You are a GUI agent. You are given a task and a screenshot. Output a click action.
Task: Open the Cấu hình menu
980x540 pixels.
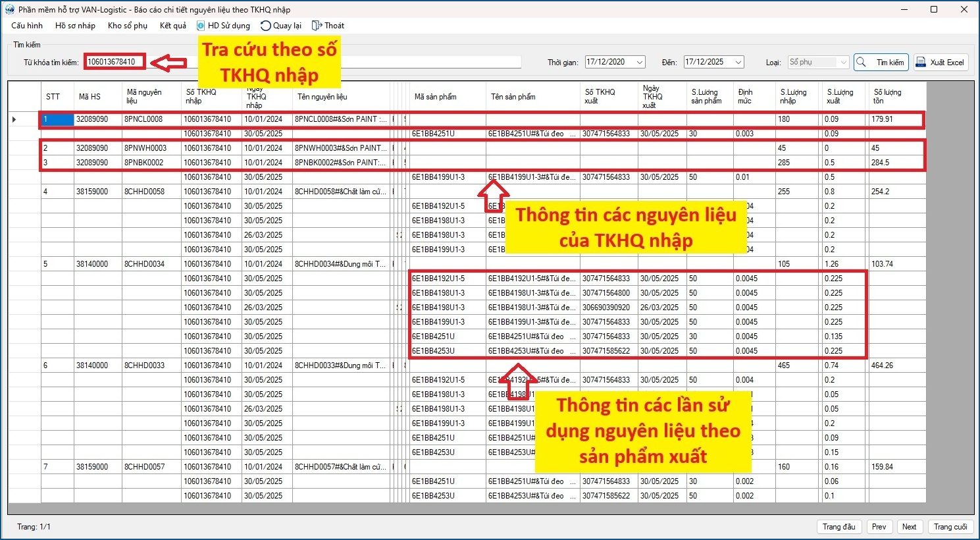[27, 26]
